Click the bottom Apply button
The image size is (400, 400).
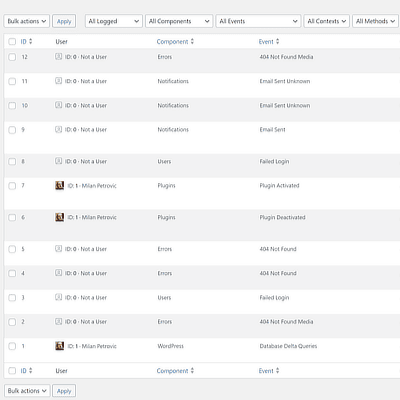64,391
